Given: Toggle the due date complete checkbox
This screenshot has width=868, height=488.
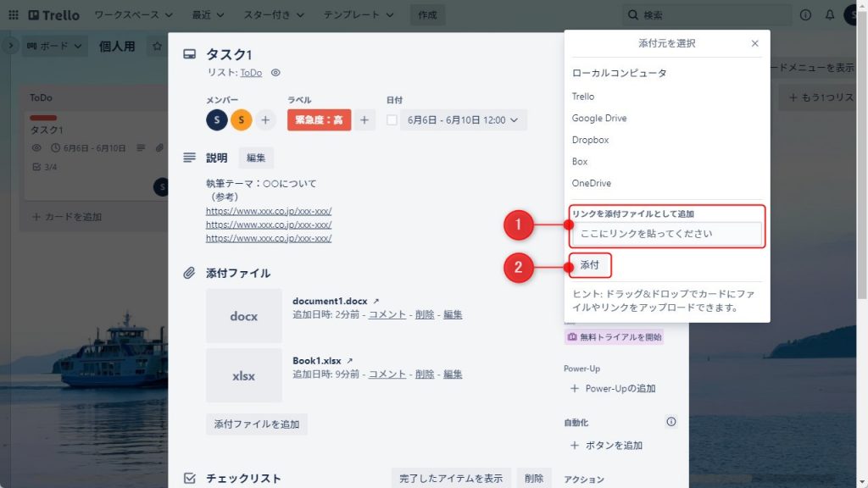Looking at the screenshot, I should (x=392, y=119).
